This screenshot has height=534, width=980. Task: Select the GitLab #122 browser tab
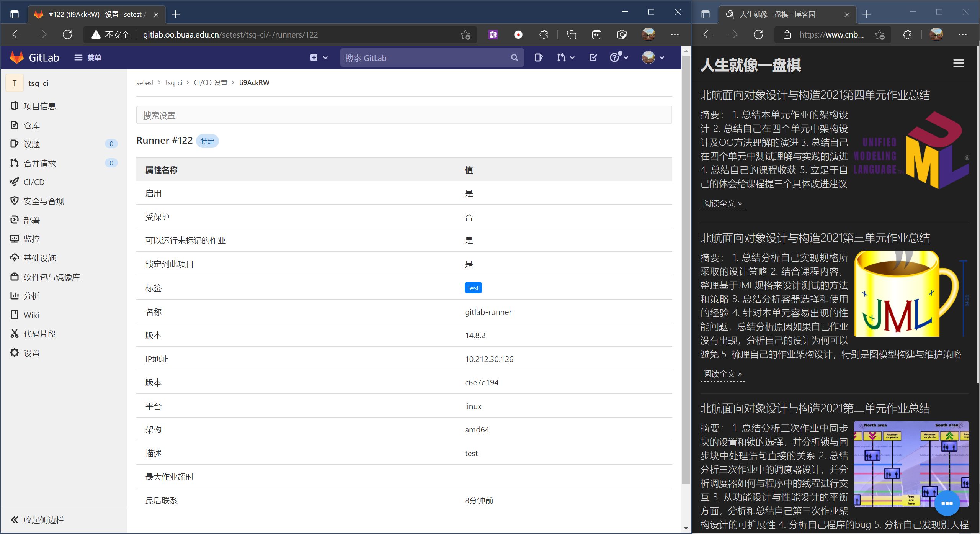(x=96, y=15)
